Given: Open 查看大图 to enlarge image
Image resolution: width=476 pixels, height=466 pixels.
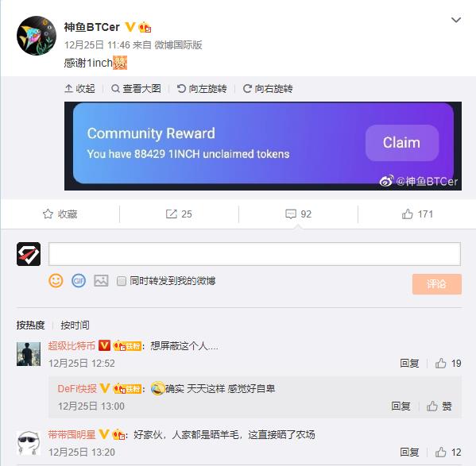Looking at the screenshot, I should [x=136, y=89].
